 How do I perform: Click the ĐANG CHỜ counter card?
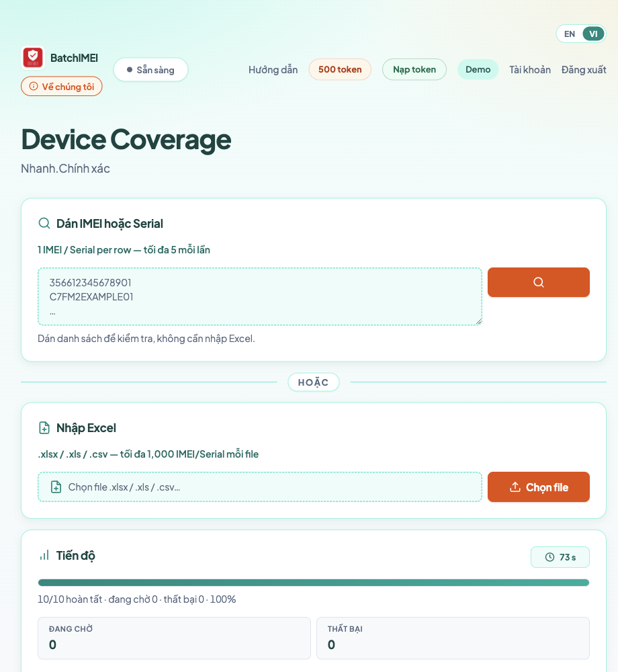[x=174, y=638]
